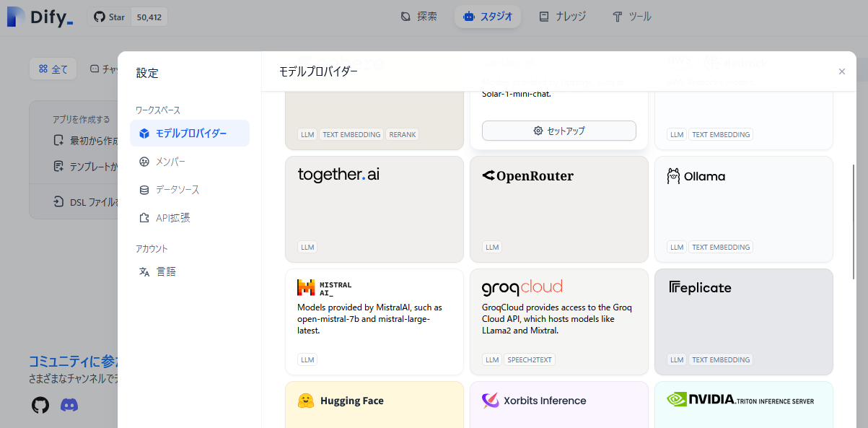Screen dimensions: 868x428
Task: Open メンバー settings section
Action: pyautogui.click(x=190, y=162)
